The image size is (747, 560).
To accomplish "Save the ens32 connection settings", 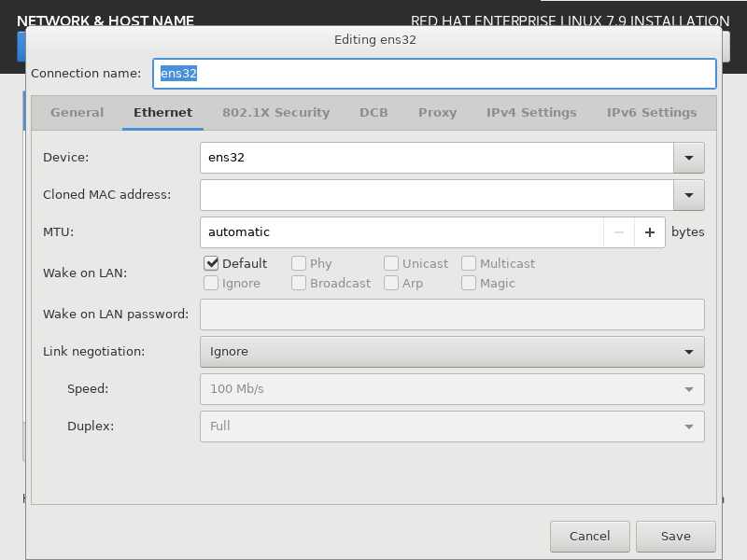I will (675, 536).
